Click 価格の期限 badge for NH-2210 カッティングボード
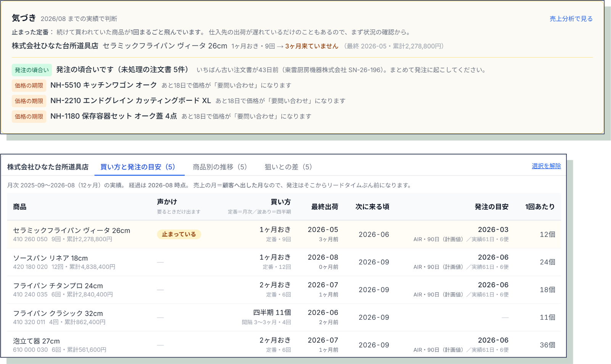 click(x=29, y=101)
